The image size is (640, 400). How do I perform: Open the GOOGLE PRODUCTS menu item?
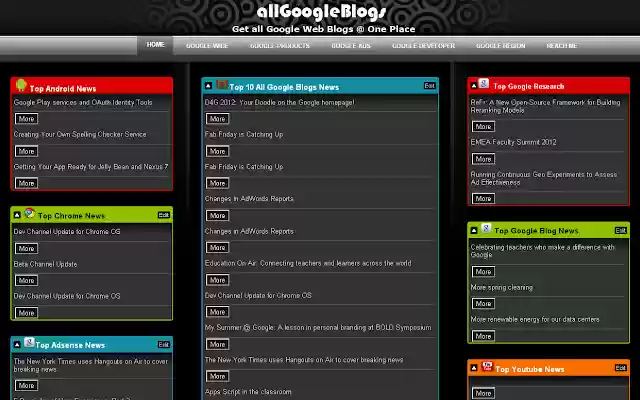click(280, 46)
